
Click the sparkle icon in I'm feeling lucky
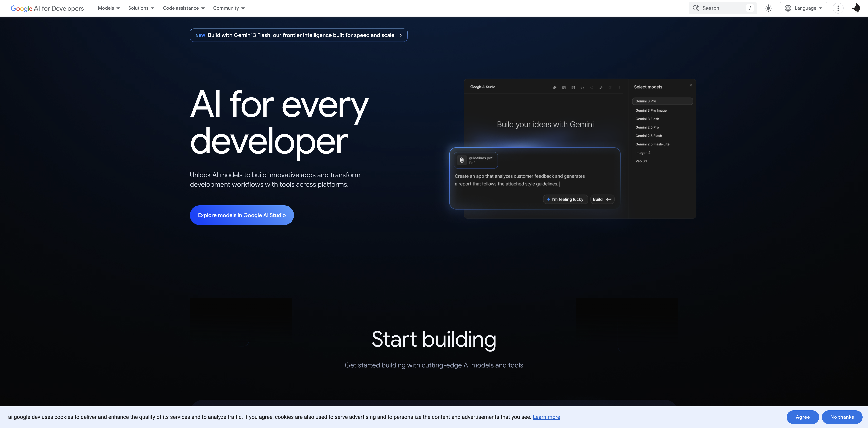(x=549, y=200)
